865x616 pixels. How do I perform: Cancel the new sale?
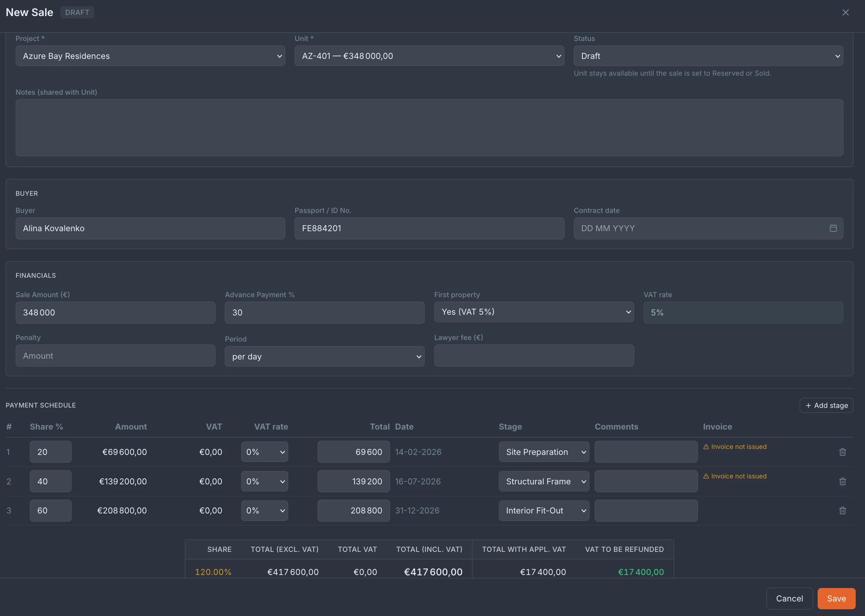point(789,598)
